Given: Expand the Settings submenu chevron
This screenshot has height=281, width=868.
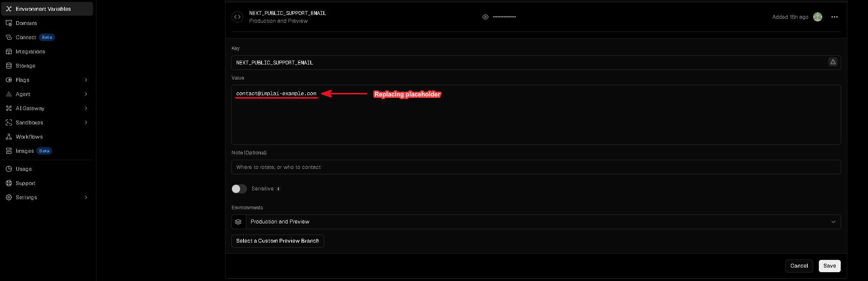Looking at the screenshot, I should [x=86, y=197].
